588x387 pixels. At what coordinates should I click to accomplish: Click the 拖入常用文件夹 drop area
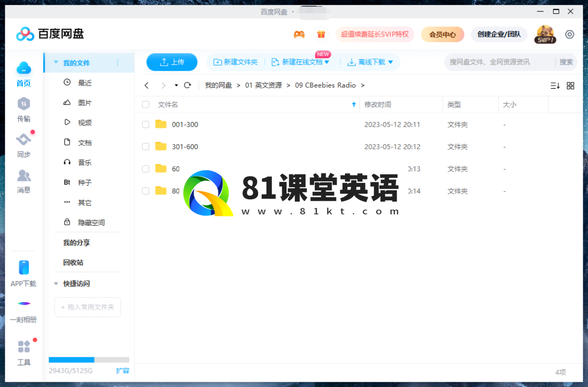tap(87, 307)
